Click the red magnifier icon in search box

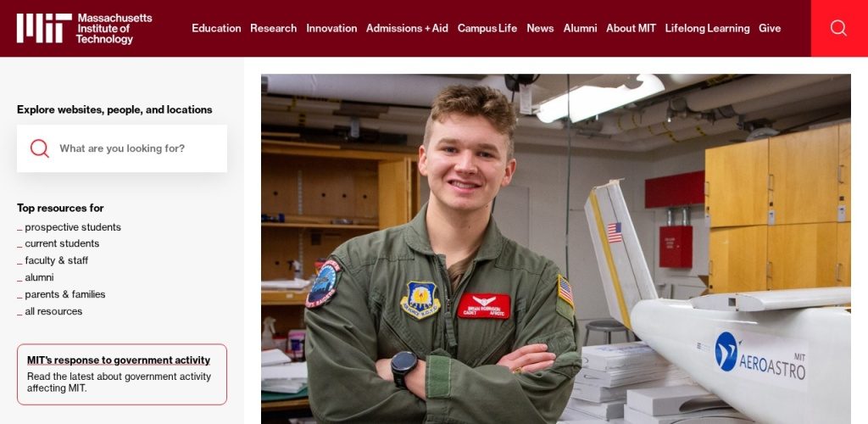click(x=39, y=148)
